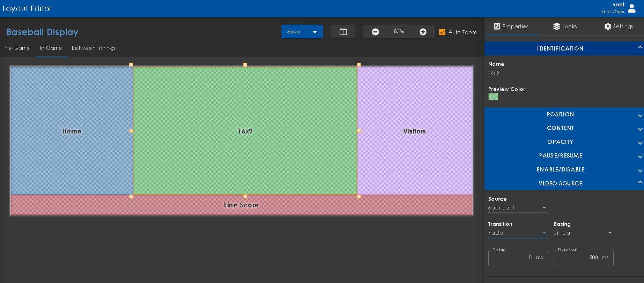The height and width of the screenshot is (283, 644).
Task: Select the Line Score region
Action: pos(241,205)
